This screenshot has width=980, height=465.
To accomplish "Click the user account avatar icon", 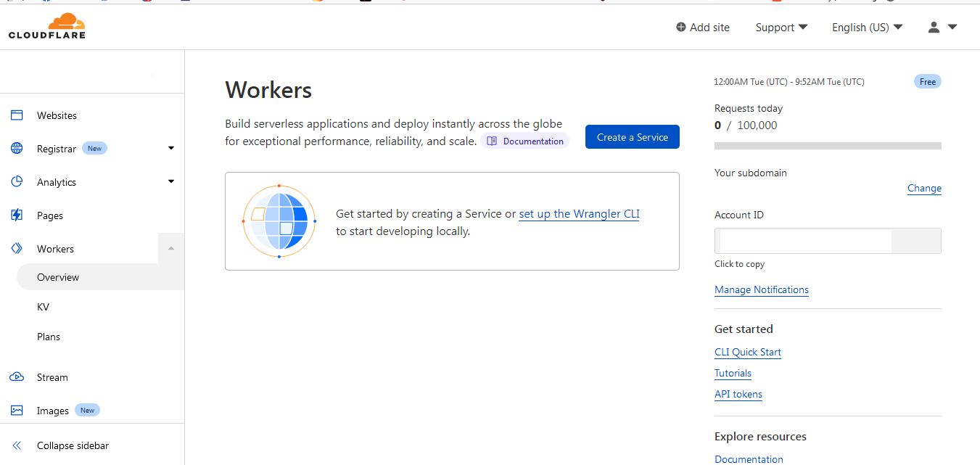I will [934, 27].
